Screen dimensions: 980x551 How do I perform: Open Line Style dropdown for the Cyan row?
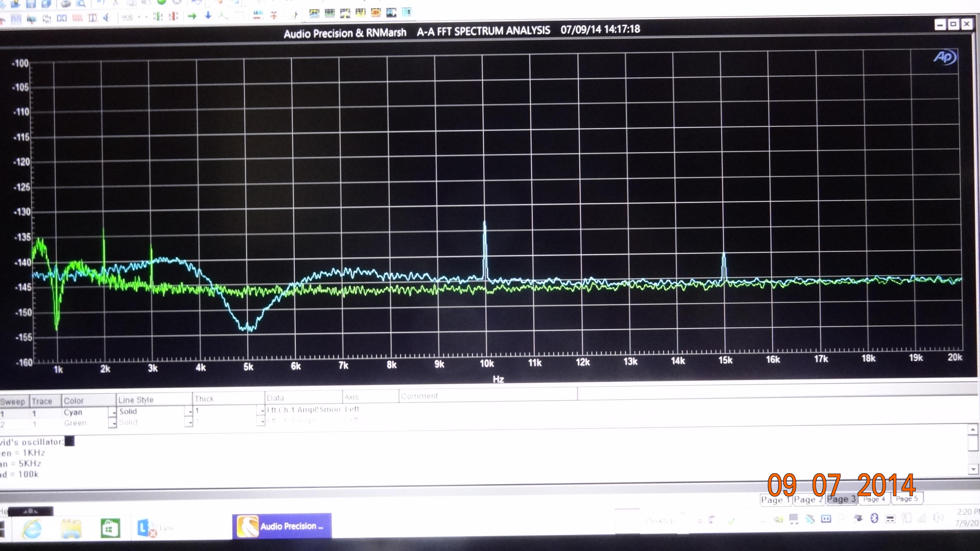pos(189,411)
